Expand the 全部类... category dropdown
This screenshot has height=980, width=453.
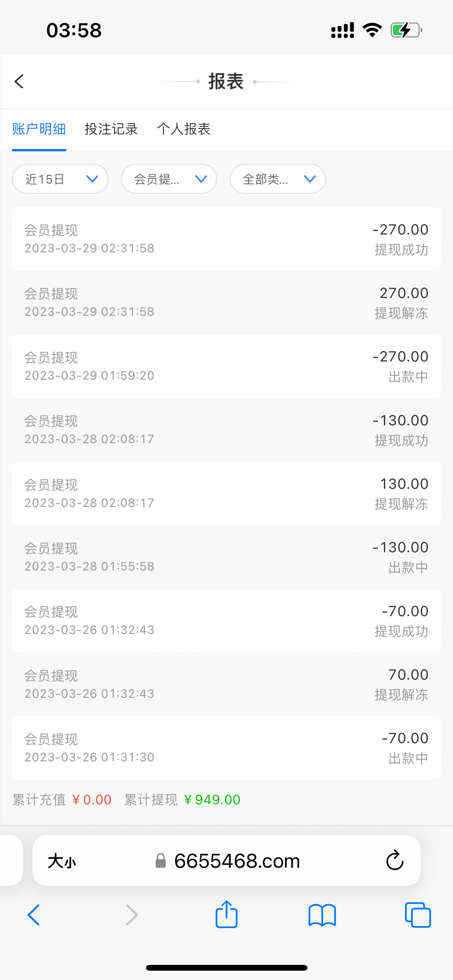tap(278, 179)
